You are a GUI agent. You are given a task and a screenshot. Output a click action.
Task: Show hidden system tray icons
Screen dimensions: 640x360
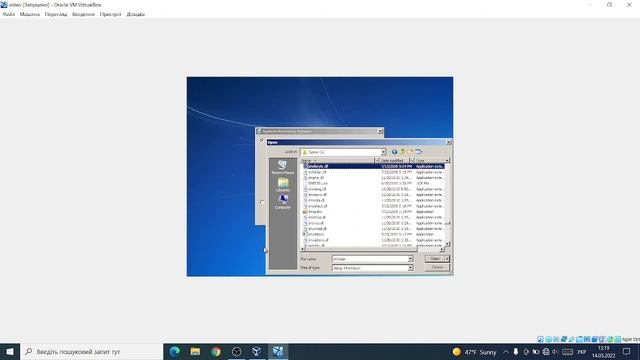pyautogui.click(x=506, y=352)
